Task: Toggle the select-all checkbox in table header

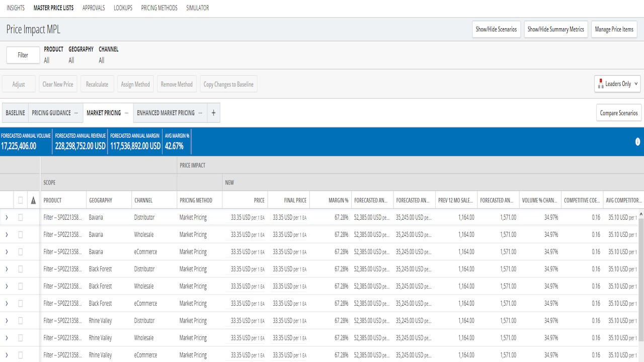Action: click(x=21, y=200)
